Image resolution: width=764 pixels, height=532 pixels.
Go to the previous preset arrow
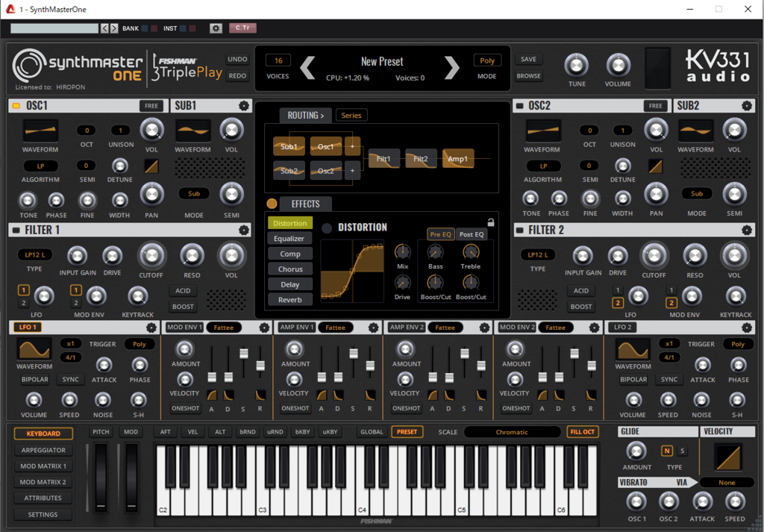[x=307, y=68]
